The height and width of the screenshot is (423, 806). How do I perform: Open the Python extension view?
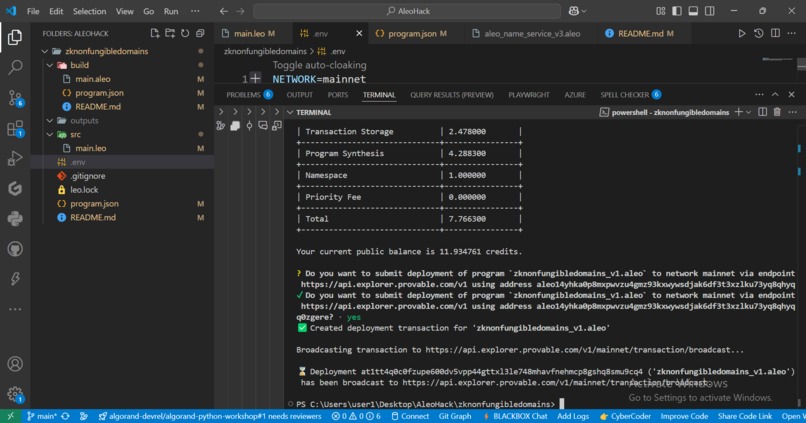click(x=15, y=219)
